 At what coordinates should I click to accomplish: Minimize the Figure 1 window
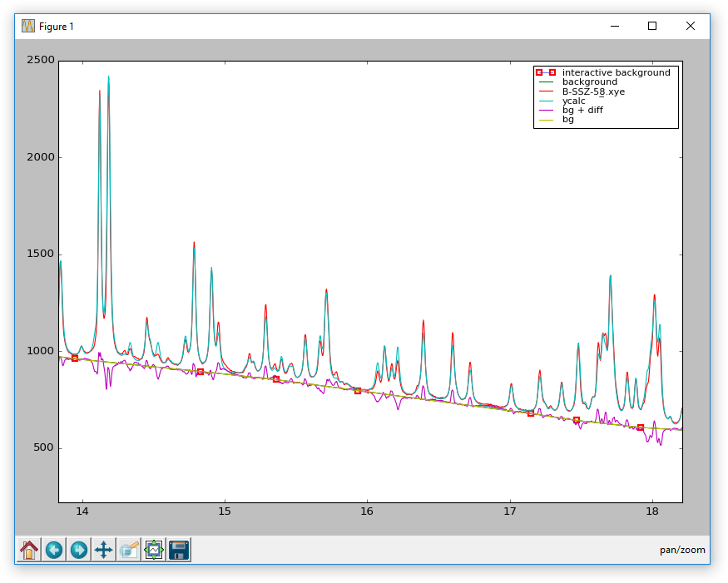coord(614,26)
